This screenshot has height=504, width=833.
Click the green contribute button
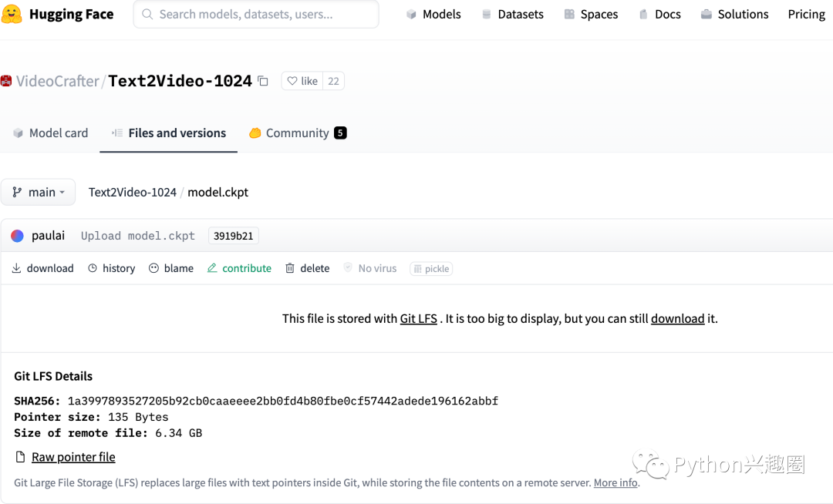point(239,268)
